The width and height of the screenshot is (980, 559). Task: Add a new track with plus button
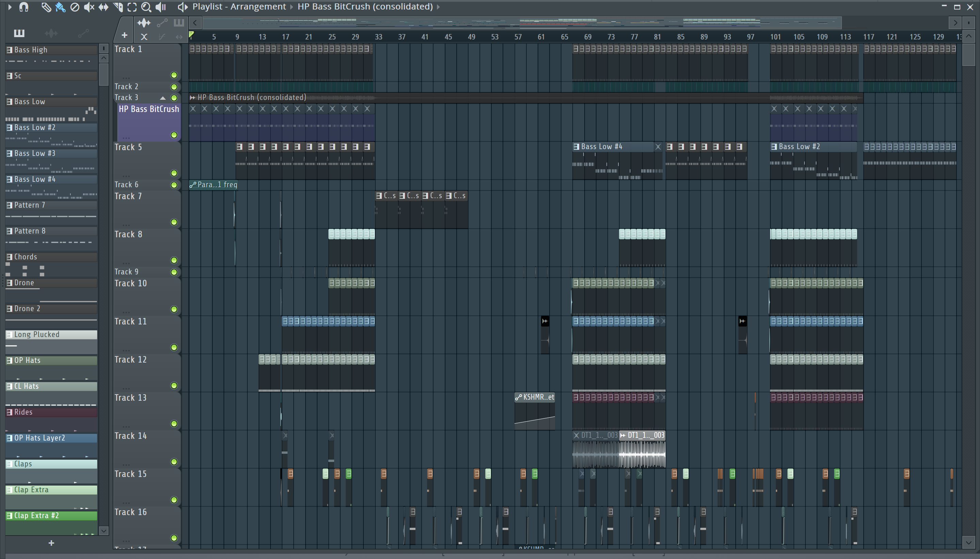[124, 35]
